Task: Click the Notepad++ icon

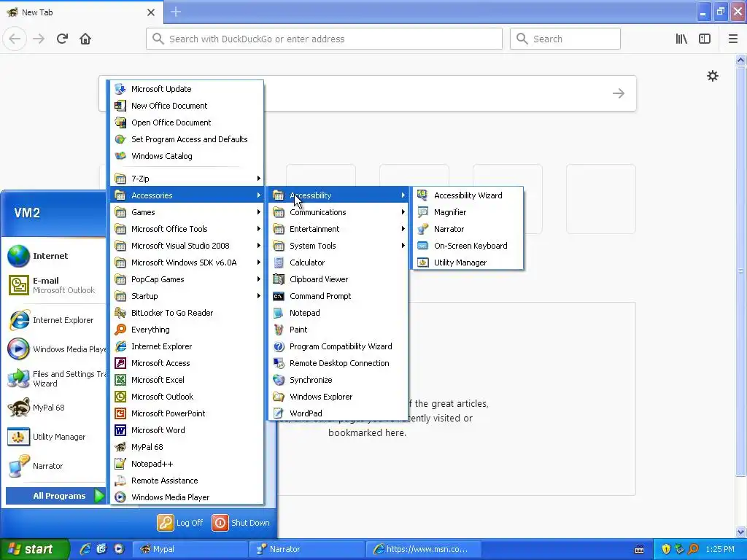Action: point(120,464)
